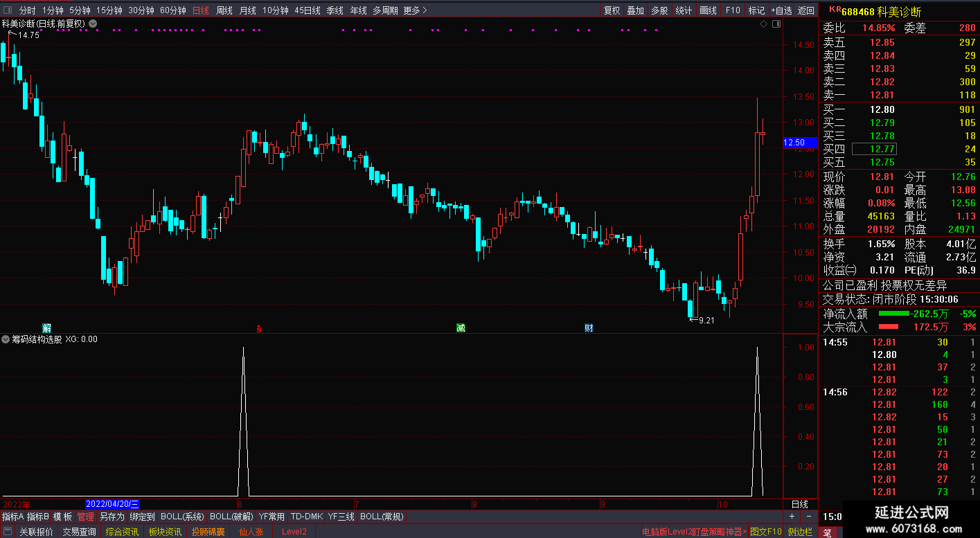Click the panel layout icon left of 分时
The width and height of the screenshot is (980, 538).
(8, 10)
